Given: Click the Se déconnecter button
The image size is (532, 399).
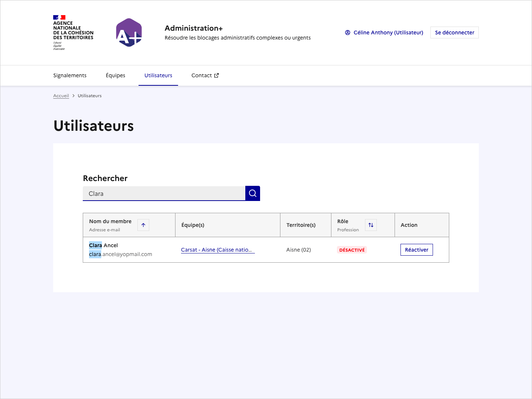Looking at the screenshot, I should click(454, 33).
